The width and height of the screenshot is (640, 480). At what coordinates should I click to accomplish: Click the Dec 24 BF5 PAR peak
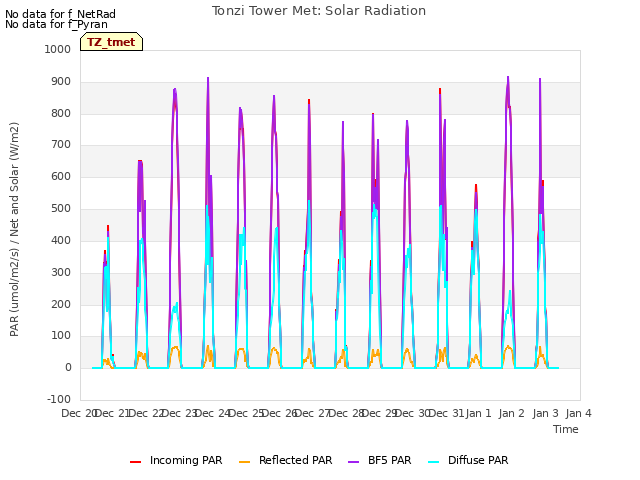pyautogui.click(x=208, y=78)
